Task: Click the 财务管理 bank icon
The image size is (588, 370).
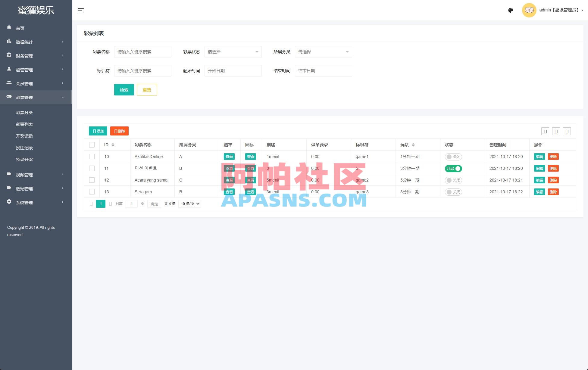Action: point(9,56)
